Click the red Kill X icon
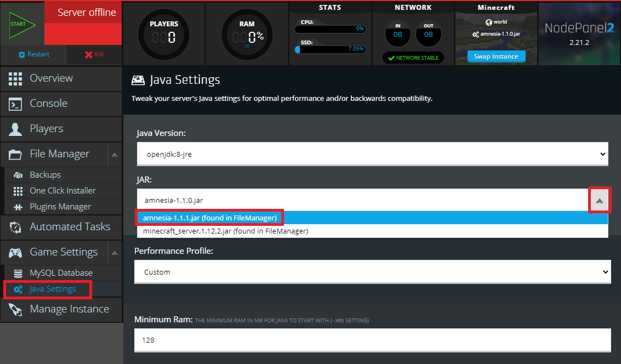The width and height of the screenshot is (621, 364). [x=88, y=55]
